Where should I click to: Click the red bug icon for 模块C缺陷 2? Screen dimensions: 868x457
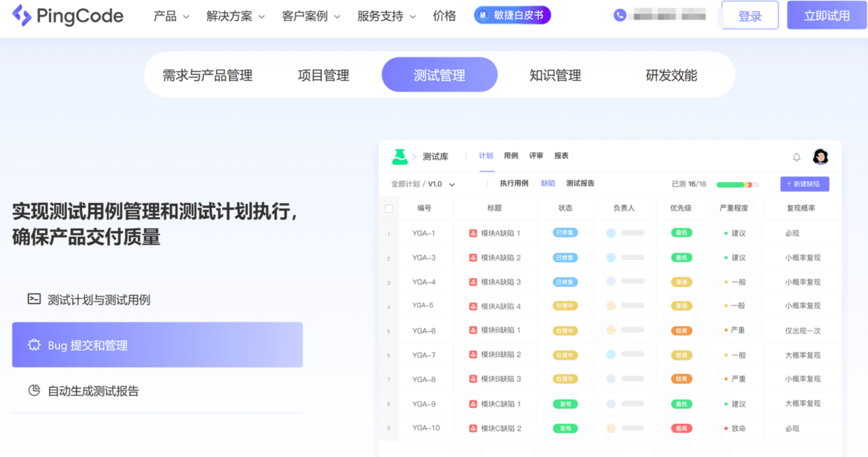tap(473, 428)
